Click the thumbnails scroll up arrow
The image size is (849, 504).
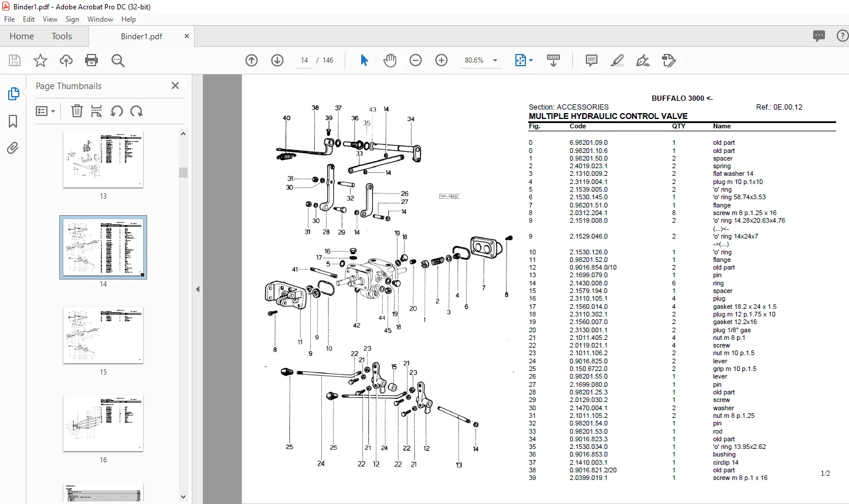183,134
